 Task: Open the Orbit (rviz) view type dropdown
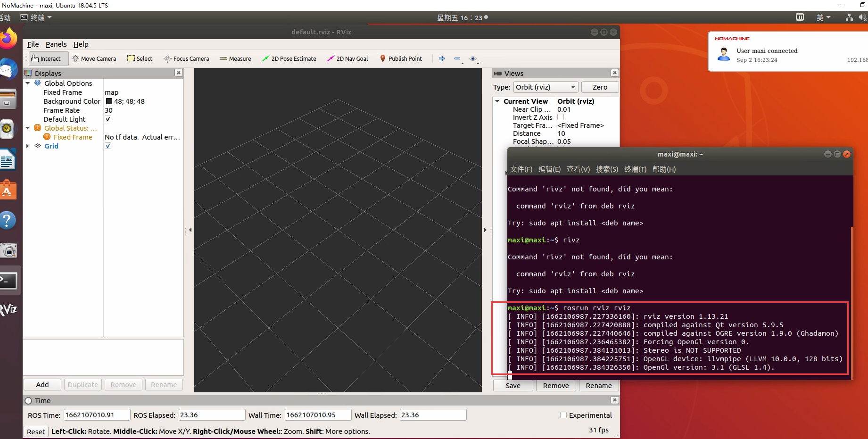coord(545,87)
